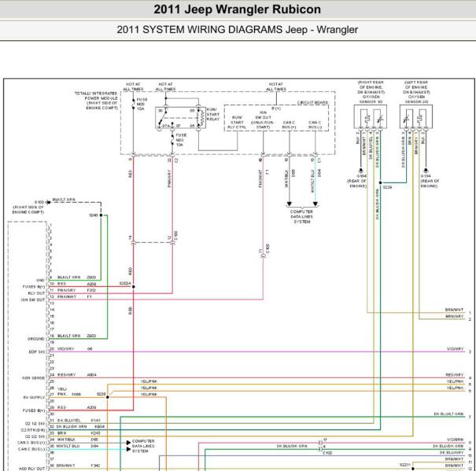Click the 'BRN/WHT F342' wire label at pin 38
476x471 pixels.
[79, 465]
